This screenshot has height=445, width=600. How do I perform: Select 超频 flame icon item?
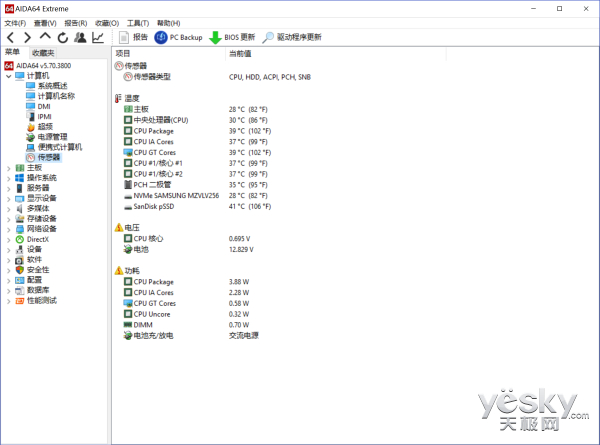31,127
